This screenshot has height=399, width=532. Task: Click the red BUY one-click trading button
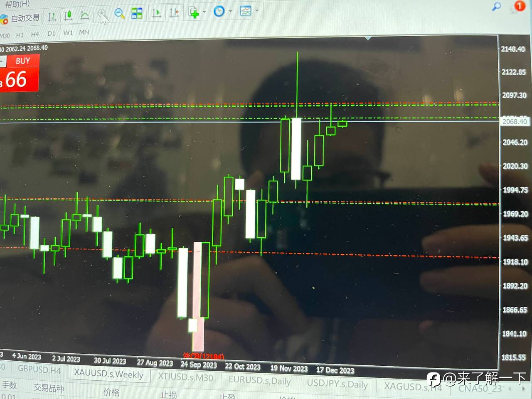click(x=23, y=61)
